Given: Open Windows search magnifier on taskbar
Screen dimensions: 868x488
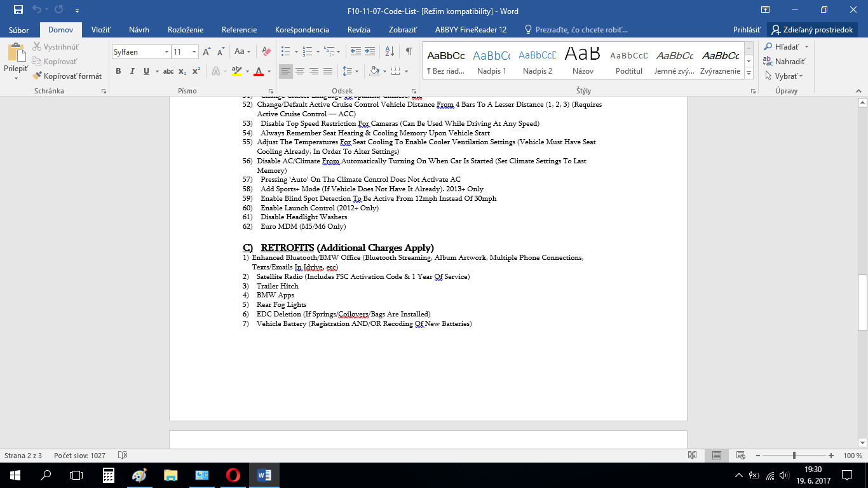Looking at the screenshot, I should click(46, 475).
